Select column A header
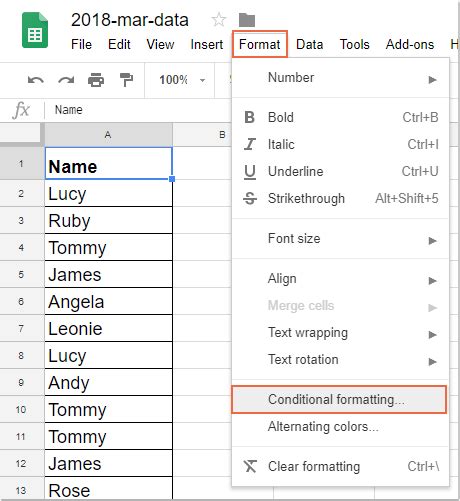This screenshot has height=501, width=460. tap(108, 135)
